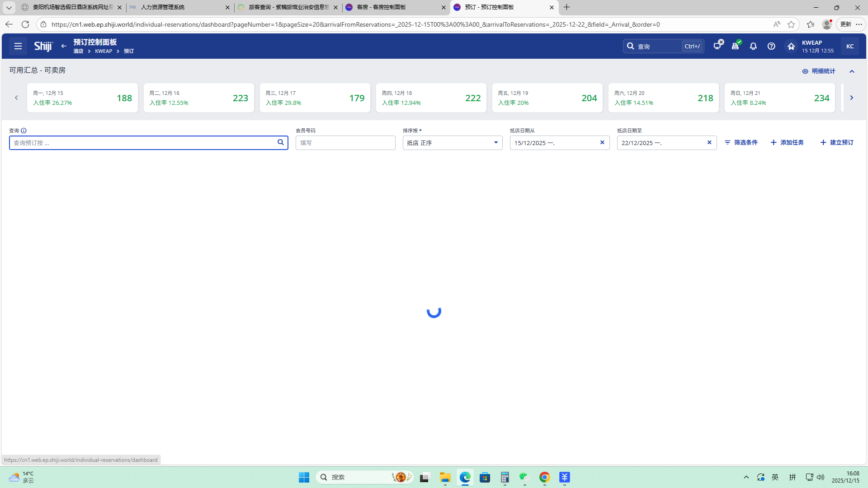Click the info icon next to 查询 label
Image resolution: width=868 pixels, height=488 pixels.
tap(24, 131)
